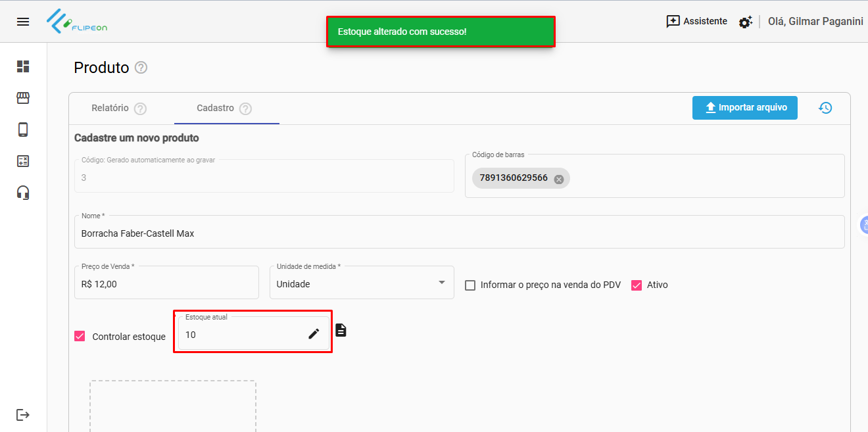Enable Informar o preço na venda do PDV
This screenshot has width=868, height=432.
click(470, 285)
